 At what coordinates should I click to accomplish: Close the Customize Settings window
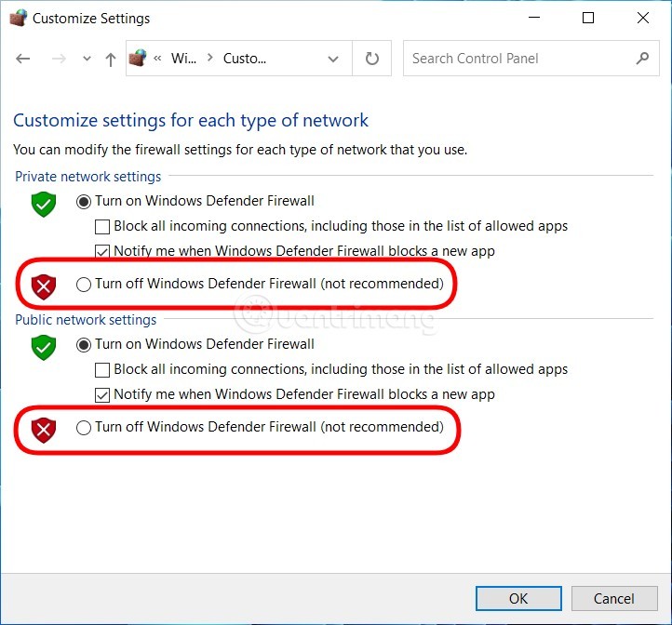[x=643, y=18]
